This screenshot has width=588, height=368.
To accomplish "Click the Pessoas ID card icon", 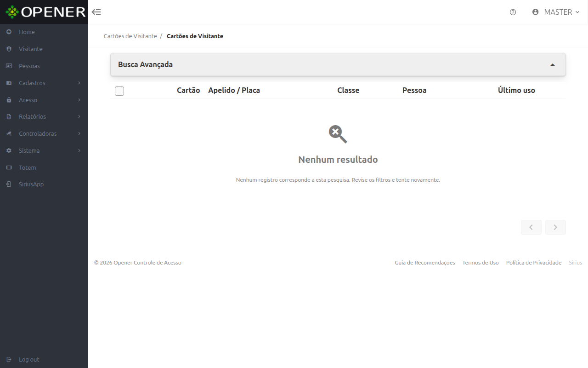I will point(9,66).
